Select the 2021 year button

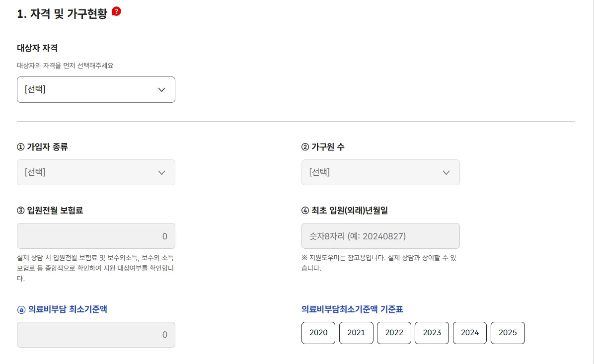pyautogui.click(x=356, y=333)
